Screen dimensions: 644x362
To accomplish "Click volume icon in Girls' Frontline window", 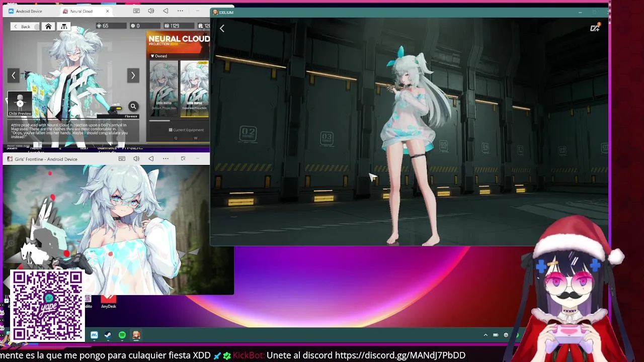I will tap(136, 159).
